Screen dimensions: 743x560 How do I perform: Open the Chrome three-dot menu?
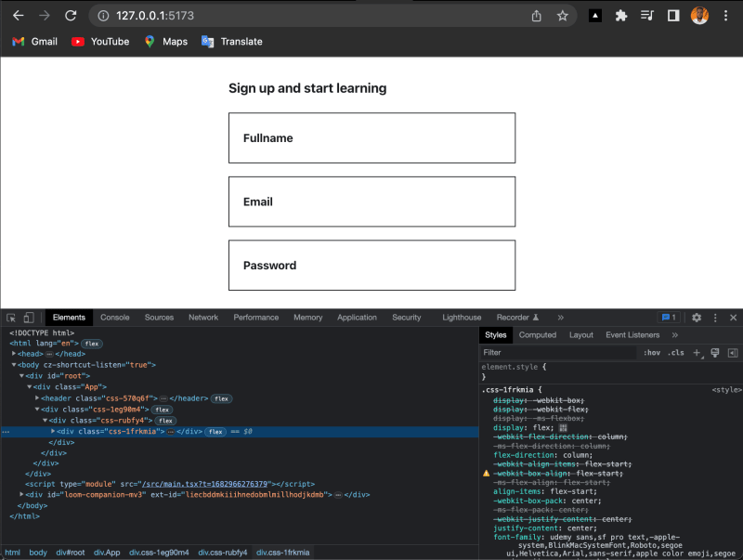pos(725,16)
